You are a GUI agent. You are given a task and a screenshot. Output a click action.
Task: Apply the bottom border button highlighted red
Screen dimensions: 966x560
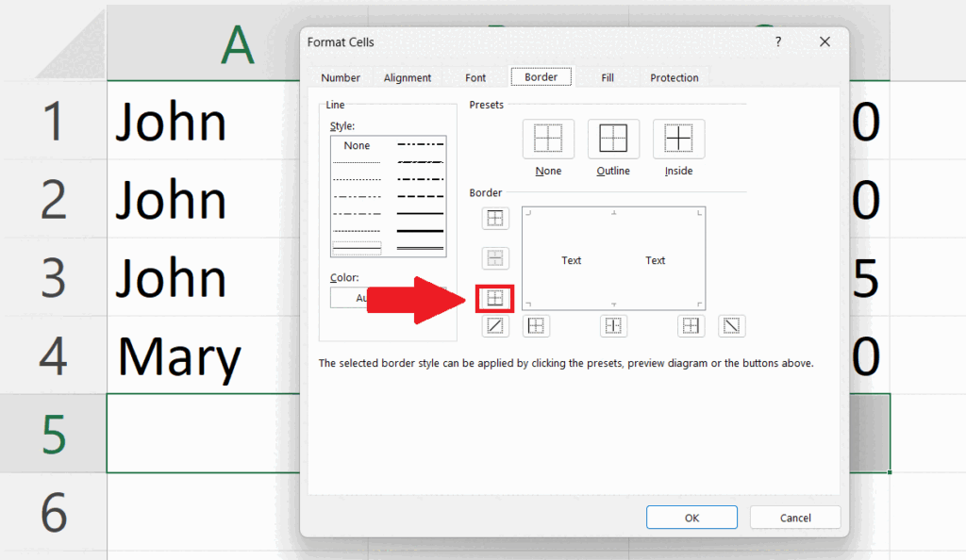click(494, 299)
